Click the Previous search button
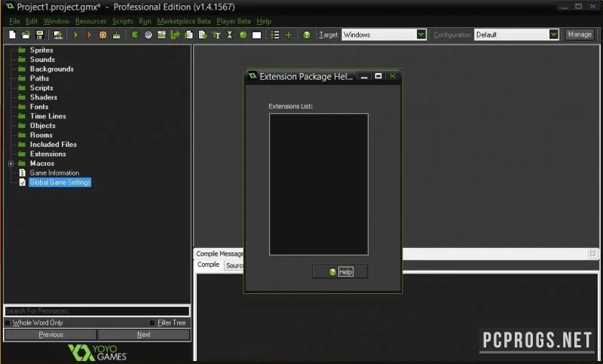Image resolution: width=603 pixels, height=364 pixels. tap(51, 335)
